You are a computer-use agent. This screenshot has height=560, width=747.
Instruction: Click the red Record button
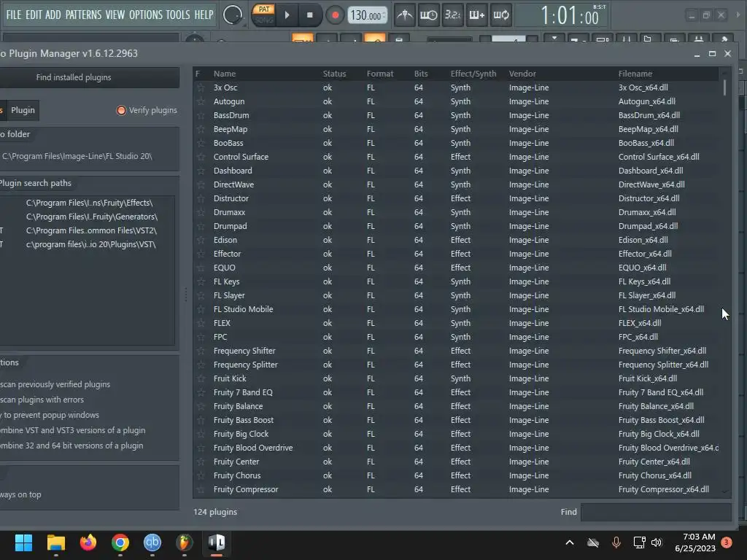pos(335,15)
